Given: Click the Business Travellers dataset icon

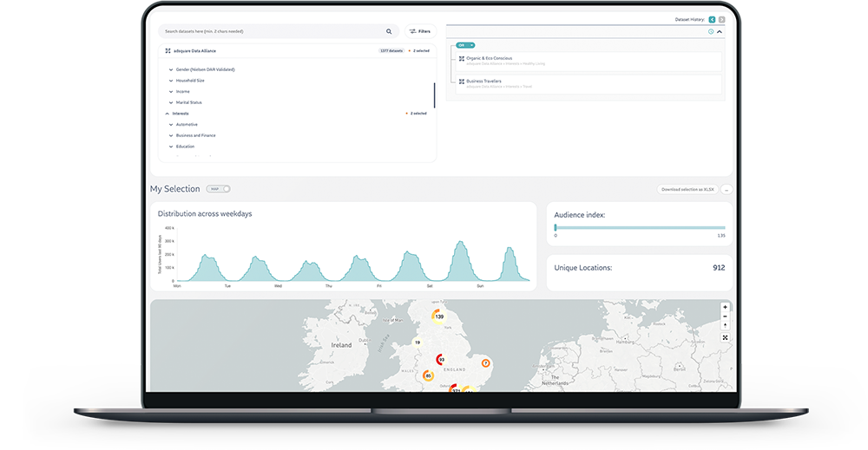Looking at the screenshot, I should click(x=462, y=82).
